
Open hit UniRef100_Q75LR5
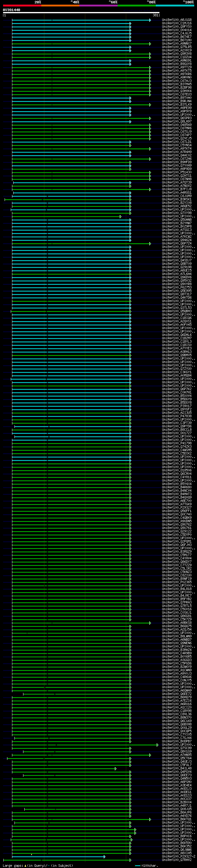177,47
